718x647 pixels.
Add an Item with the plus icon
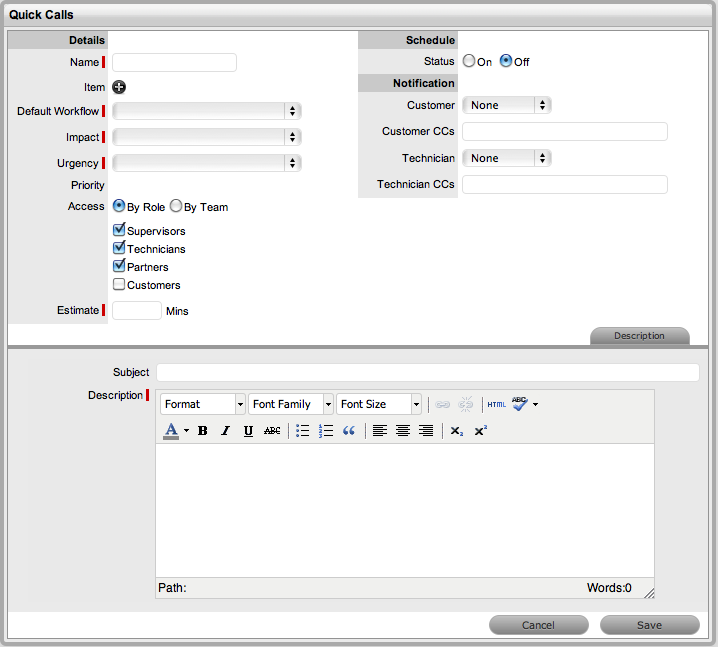pyautogui.click(x=119, y=87)
